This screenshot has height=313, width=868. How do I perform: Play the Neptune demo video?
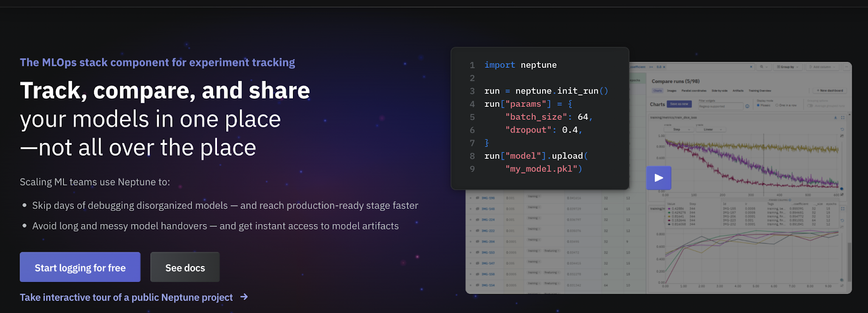(x=659, y=178)
